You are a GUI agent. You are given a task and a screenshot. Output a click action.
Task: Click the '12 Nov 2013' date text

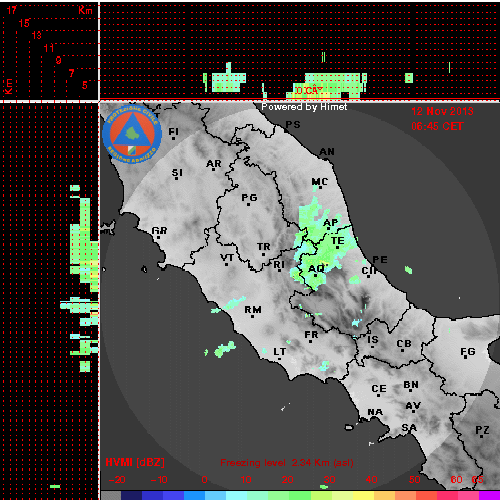(442, 111)
